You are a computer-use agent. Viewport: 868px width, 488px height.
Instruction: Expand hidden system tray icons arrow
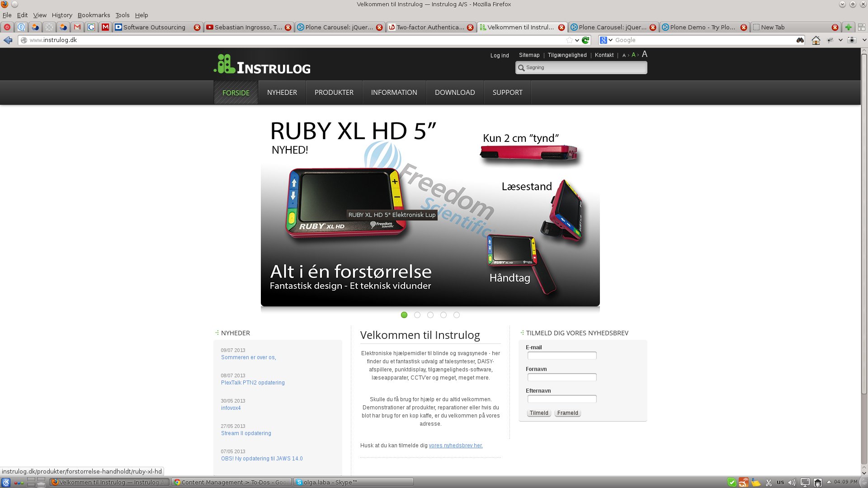pos(829,482)
